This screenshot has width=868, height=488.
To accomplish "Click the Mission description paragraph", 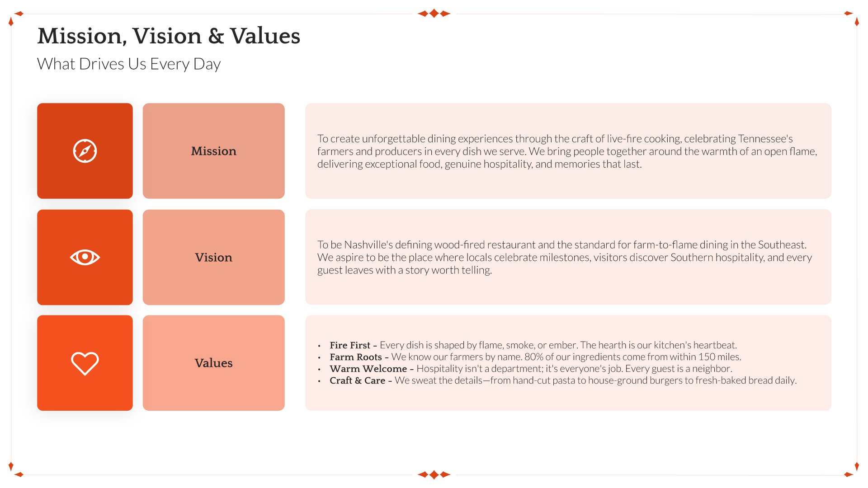I will 567,151.
